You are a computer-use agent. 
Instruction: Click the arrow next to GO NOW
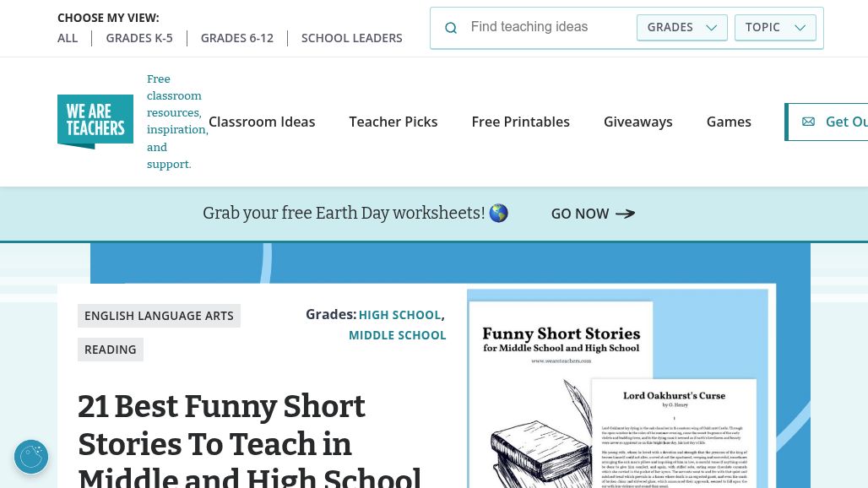[625, 214]
